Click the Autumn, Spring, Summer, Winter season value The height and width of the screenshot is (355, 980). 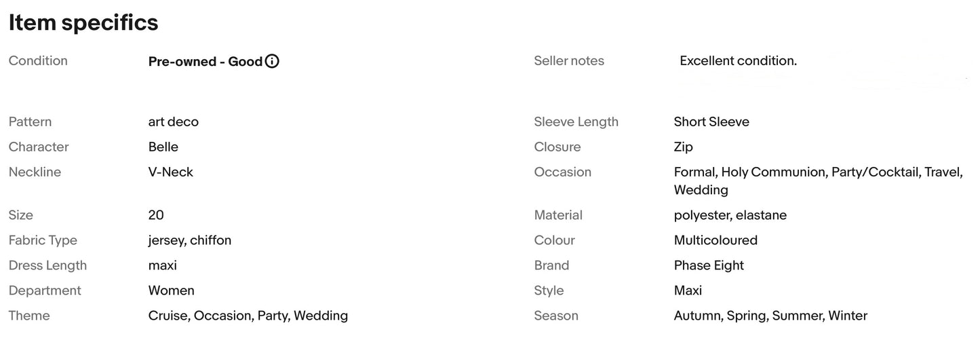tap(770, 316)
